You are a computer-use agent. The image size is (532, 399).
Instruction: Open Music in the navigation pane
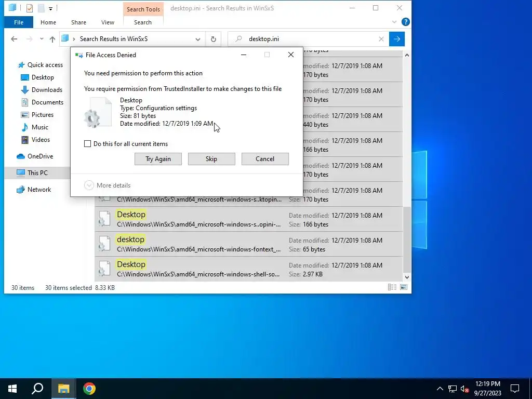click(35, 127)
